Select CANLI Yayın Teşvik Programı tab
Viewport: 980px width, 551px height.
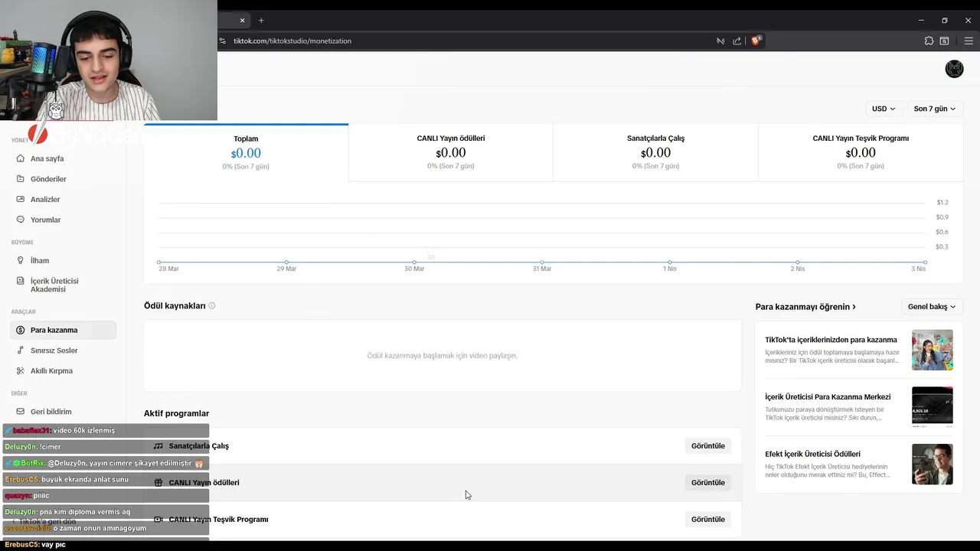[x=861, y=152]
